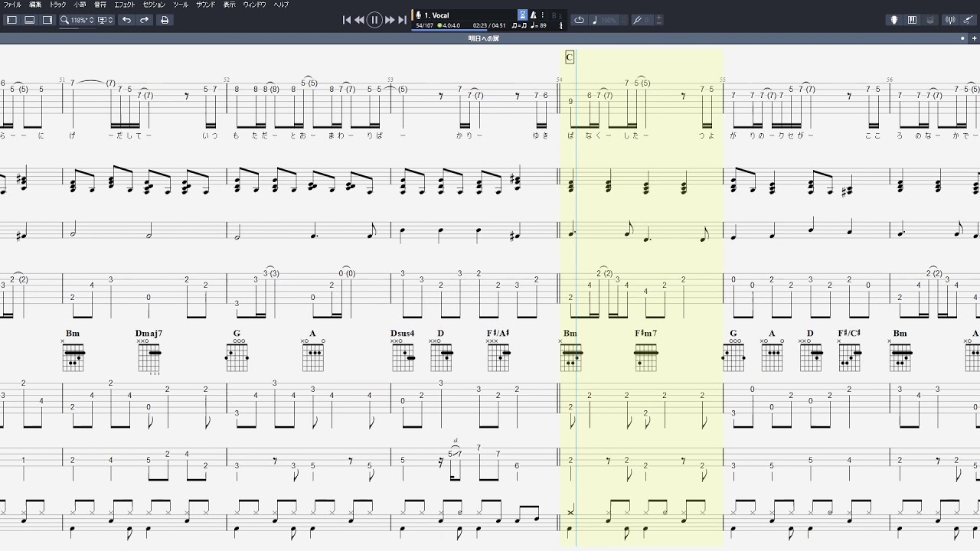980x551 pixels.
Task: Toggle the count-in hourglass button
Action: [522, 15]
